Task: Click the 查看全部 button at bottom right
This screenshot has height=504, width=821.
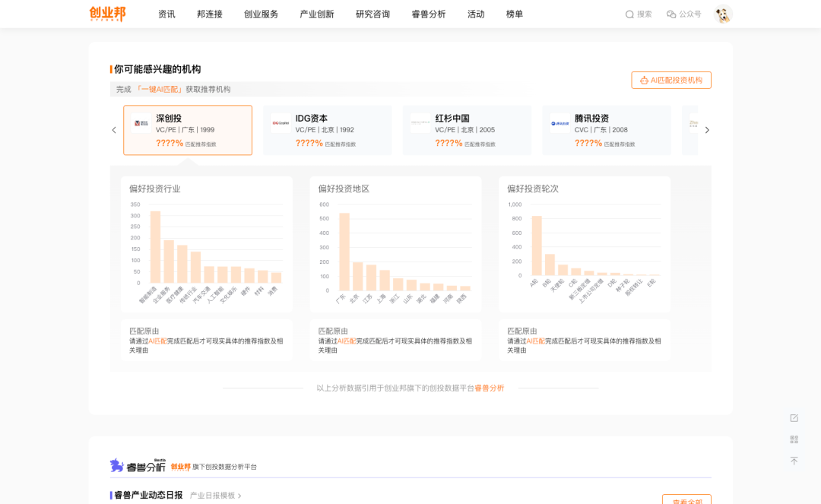Action: (x=686, y=500)
